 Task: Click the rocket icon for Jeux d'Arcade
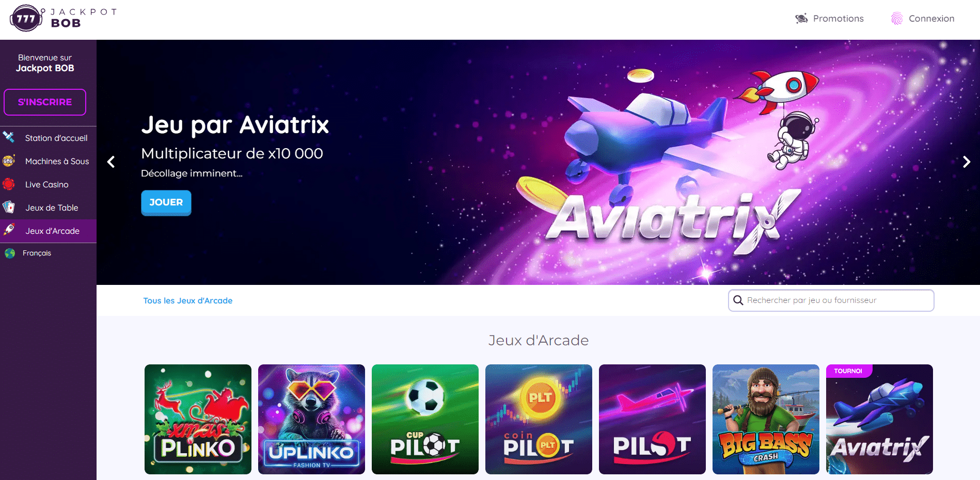[x=9, y=230]
